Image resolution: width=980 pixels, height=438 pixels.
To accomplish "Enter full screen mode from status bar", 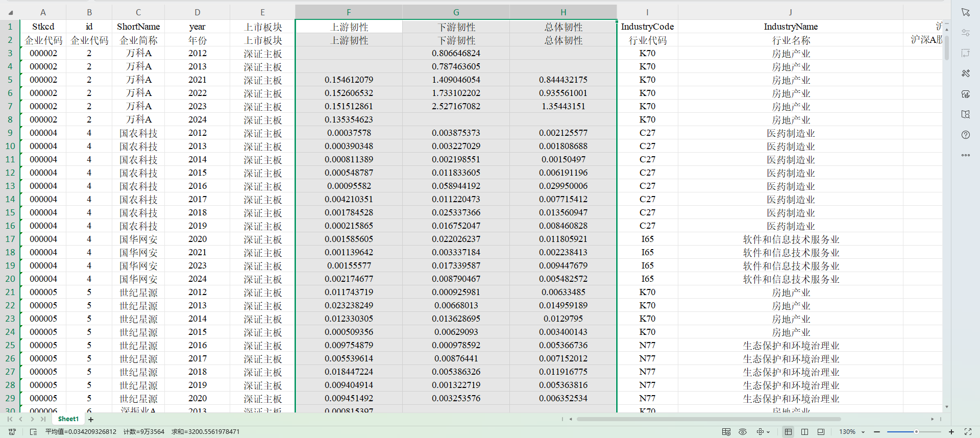I will point(968,432).
